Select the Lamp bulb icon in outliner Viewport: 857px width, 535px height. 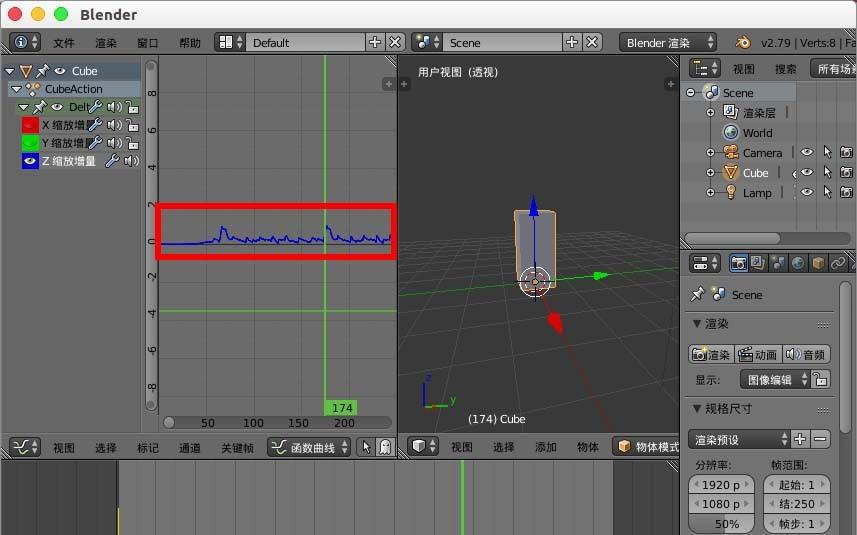(x=730, y=192)
